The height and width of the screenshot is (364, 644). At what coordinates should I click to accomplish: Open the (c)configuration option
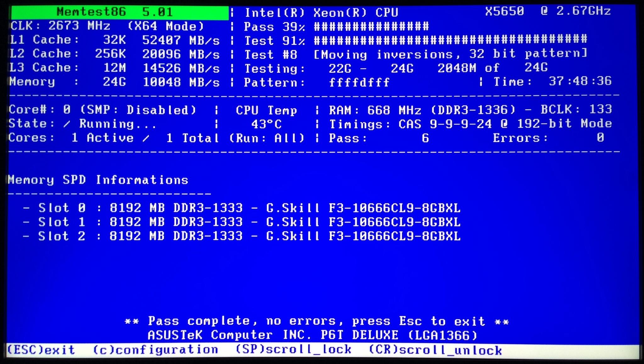155,350
